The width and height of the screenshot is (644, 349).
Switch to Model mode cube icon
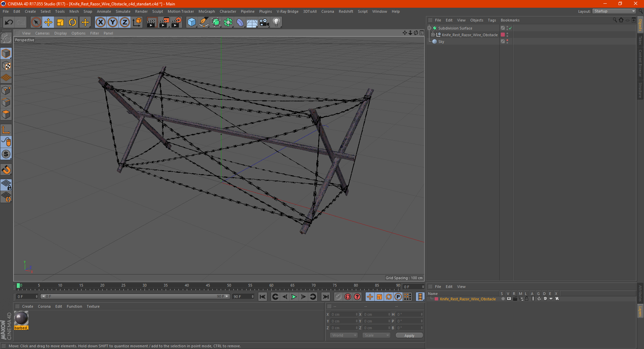point(6,53)
